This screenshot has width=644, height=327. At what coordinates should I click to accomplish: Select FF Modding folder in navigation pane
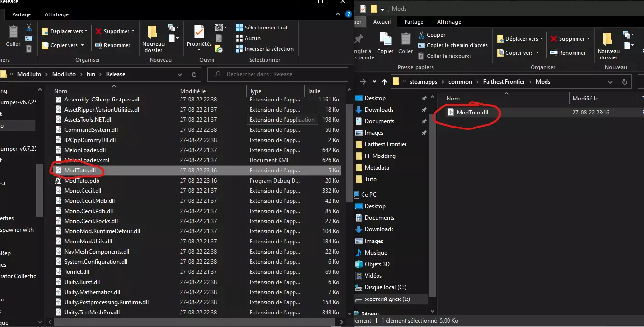pos(380,156)
